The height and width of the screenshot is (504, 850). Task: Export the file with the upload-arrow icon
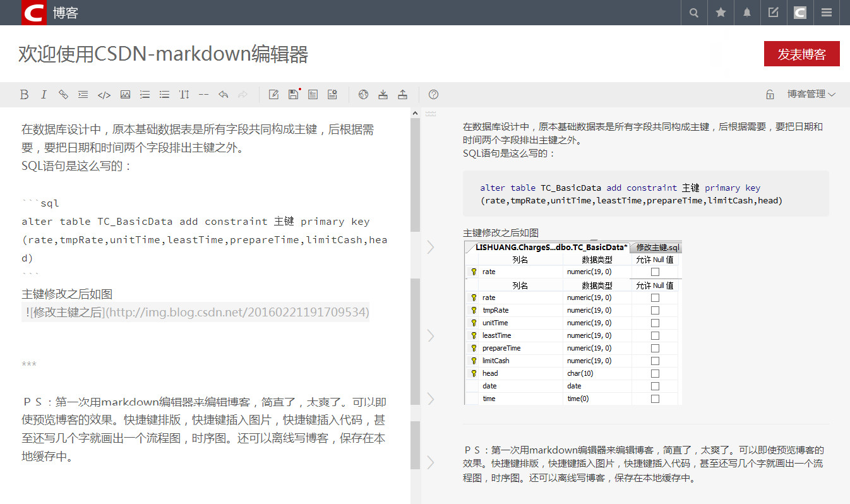point(402,95)
